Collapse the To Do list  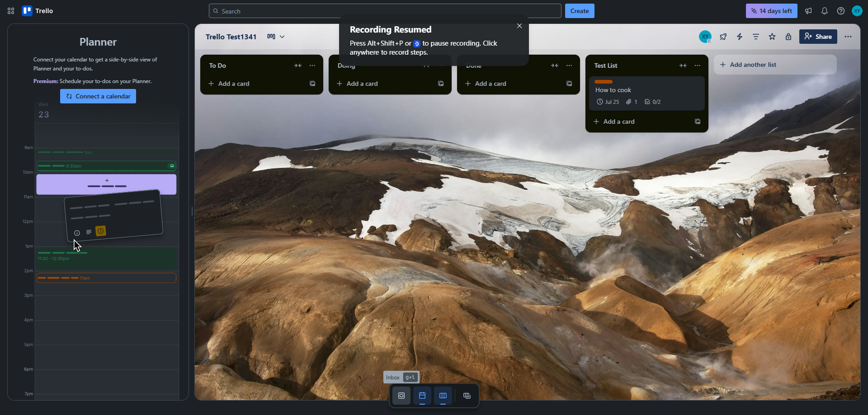(x=298, y=65)
